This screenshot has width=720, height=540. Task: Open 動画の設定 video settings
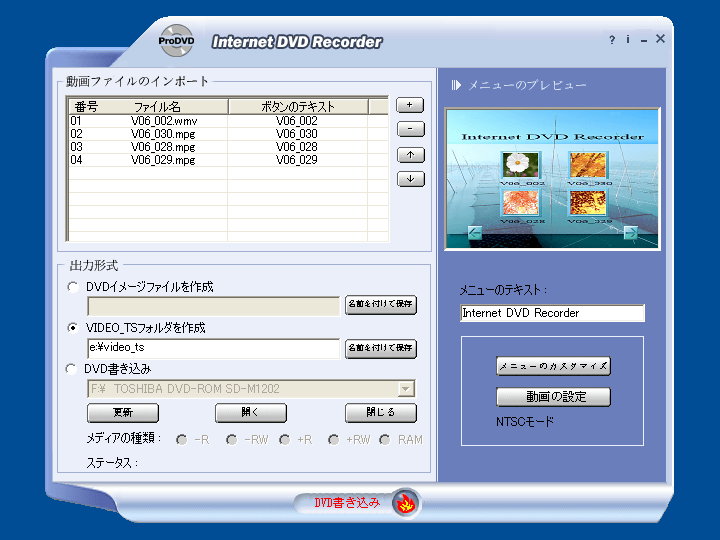coord(553,397)
